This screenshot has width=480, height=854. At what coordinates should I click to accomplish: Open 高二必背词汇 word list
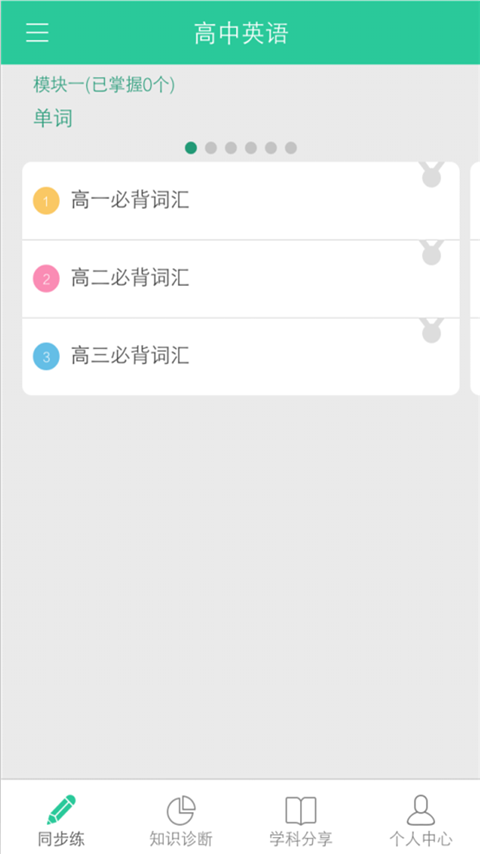pos(241,279)
